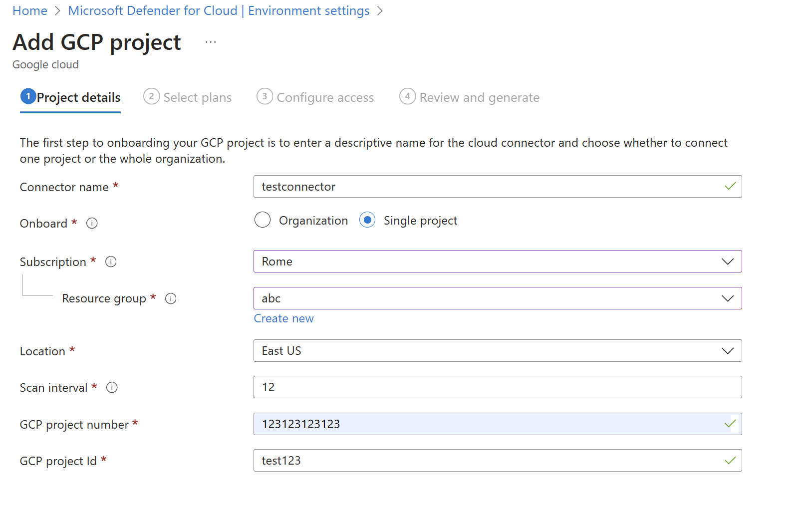This screenshot has width=812, height=518.
Task: Click the Subscription info icon
Action: [111, 261]
